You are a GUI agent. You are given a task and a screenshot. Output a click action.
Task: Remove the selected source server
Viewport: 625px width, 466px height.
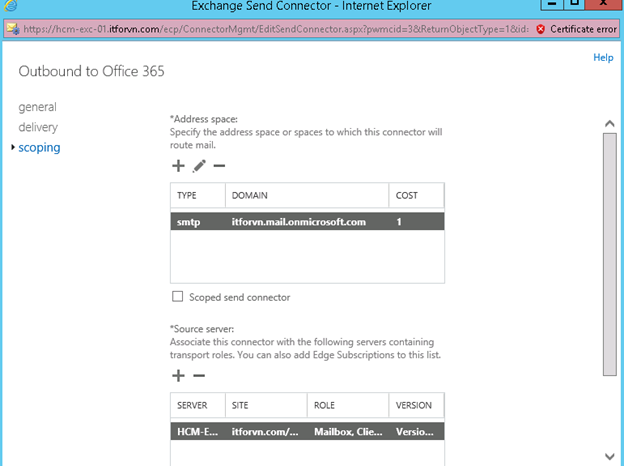tap(199, 376)
